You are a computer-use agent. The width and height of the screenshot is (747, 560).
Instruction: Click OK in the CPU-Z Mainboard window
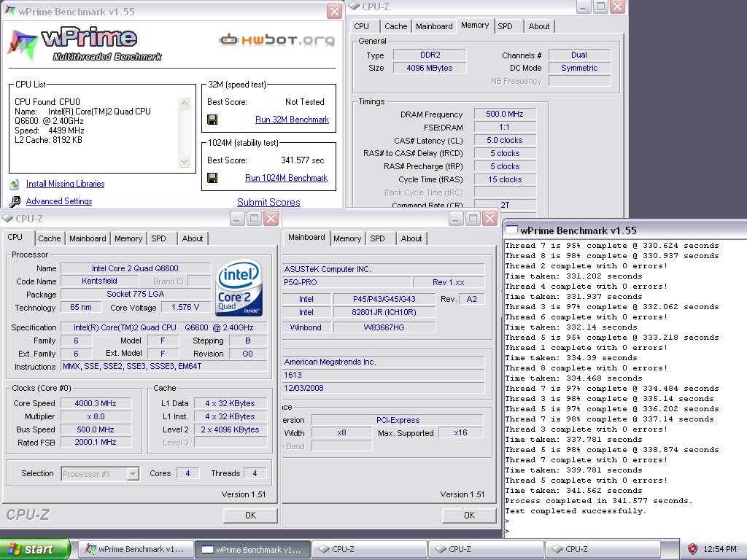tap(469, 516)
